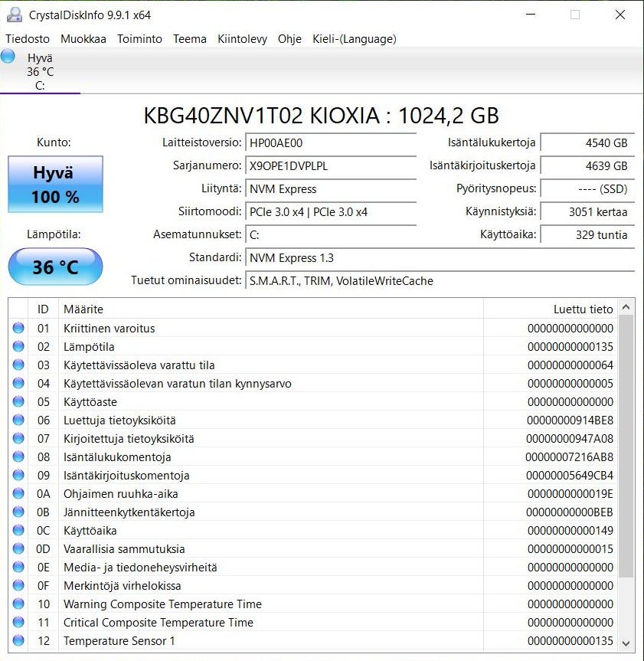644x661 pixels.
Task: Click the attribute list scrollbar thumb
Action: pyautogui.click(x=626, y=446)
